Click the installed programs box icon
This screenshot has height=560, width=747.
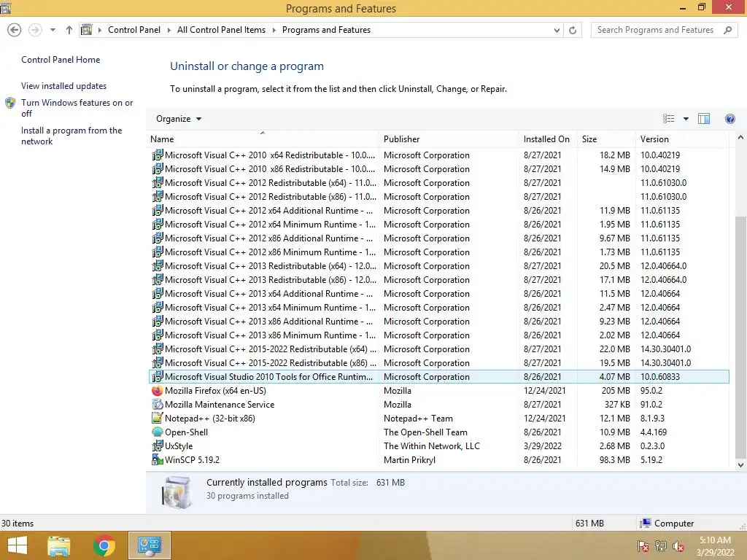point(177,492)
